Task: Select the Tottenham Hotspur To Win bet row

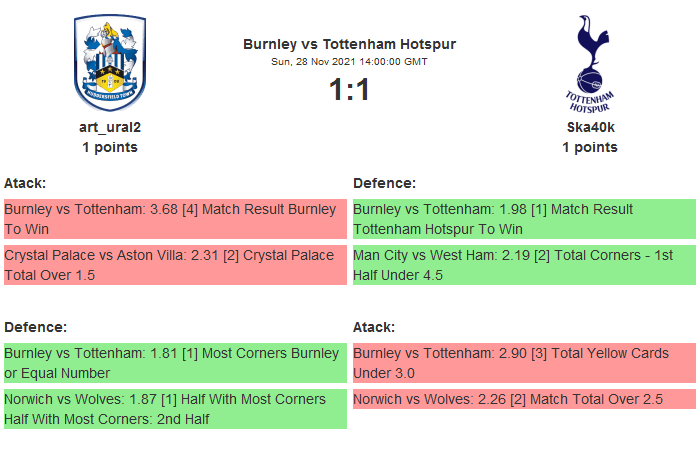Action: tap(524, 219)
